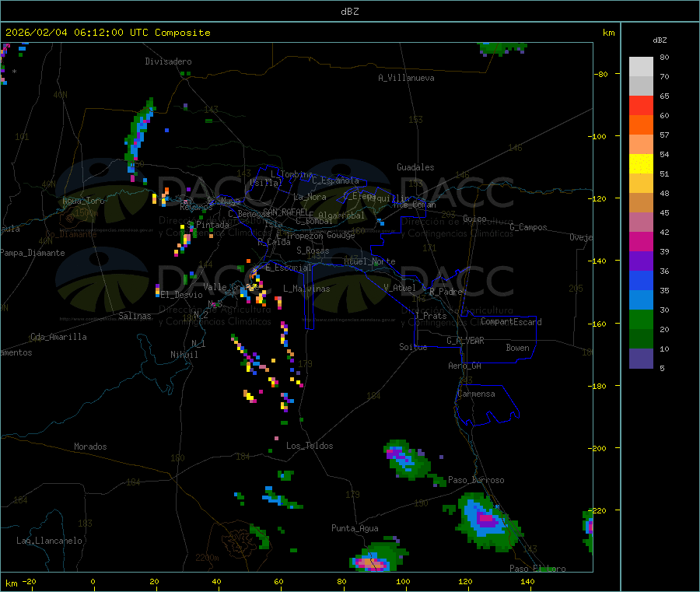Image resolution: width=700 pixels, height=592 pixels.
Task: Select the magenta 39 dBZ legend color
Action: [x=641, y=241]
